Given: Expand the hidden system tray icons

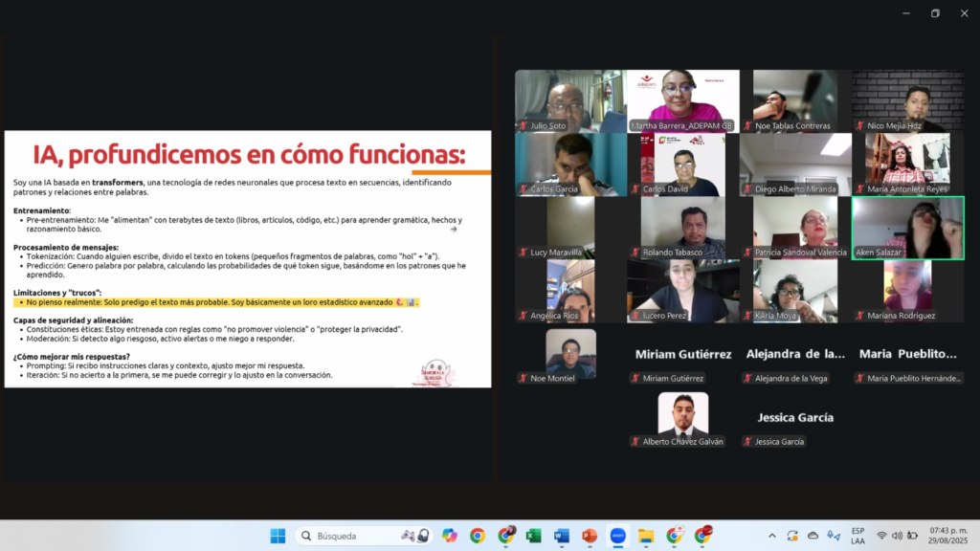Looking at the screenshot, I should pyautogui.click(x=772, y=536).
